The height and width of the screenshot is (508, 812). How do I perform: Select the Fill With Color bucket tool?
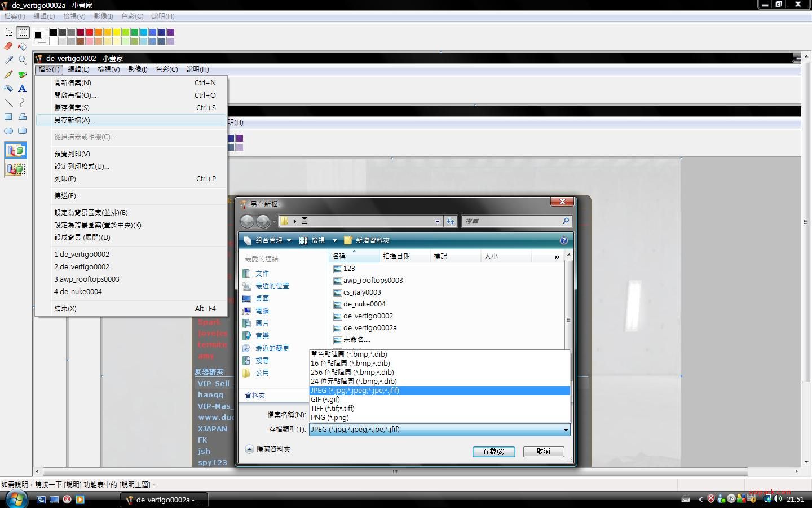23,46
